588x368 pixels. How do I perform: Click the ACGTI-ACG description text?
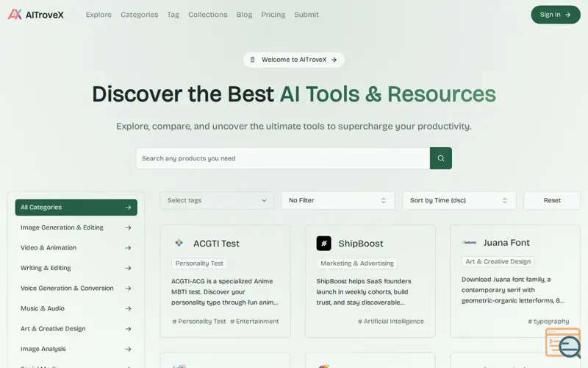tap(225, 291)
